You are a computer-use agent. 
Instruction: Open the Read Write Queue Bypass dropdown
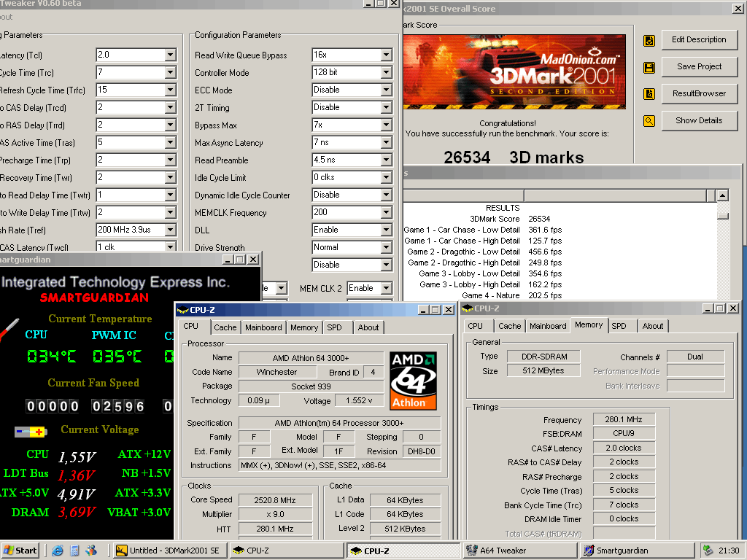[x=387, y=55]
